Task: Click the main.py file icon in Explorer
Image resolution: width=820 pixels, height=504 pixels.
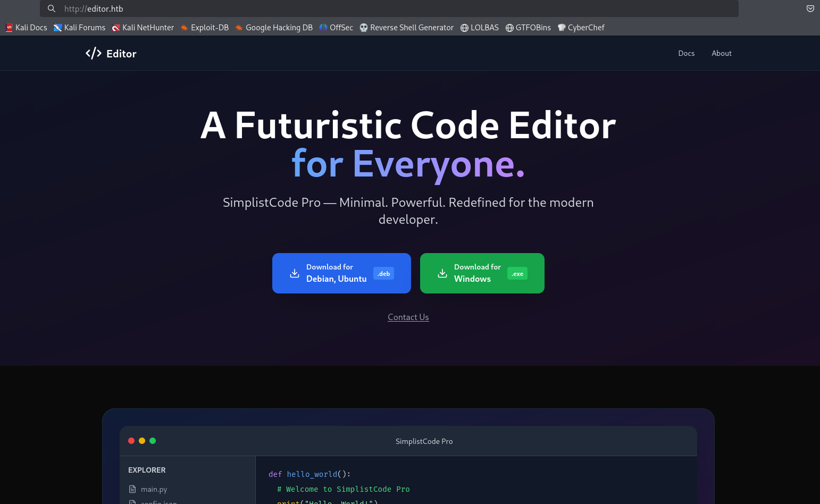Action: pos(132,489)
